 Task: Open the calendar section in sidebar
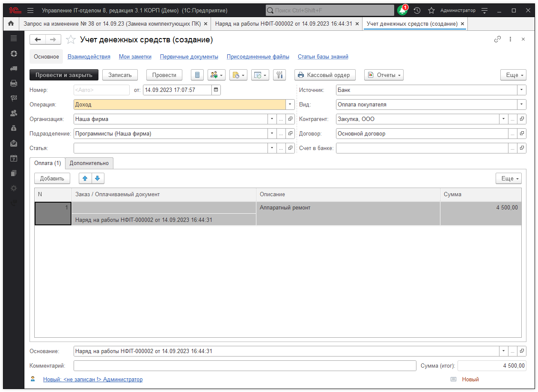coord(14,158)
